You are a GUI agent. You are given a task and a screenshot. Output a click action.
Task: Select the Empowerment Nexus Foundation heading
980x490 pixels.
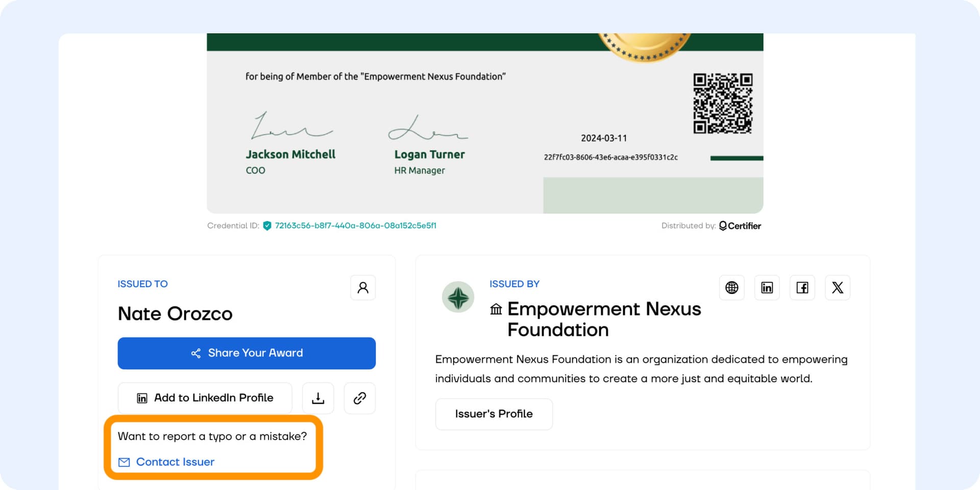pyautogui.click(x=603, y=319)
